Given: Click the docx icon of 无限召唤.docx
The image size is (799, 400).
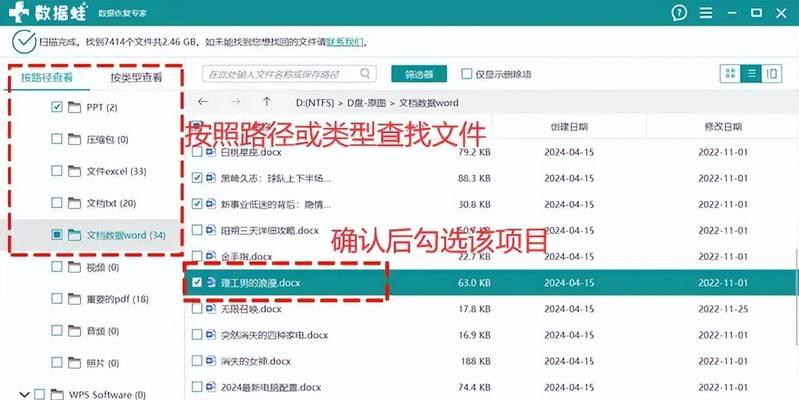Looking at the screenshot, I should click(211, 309).
